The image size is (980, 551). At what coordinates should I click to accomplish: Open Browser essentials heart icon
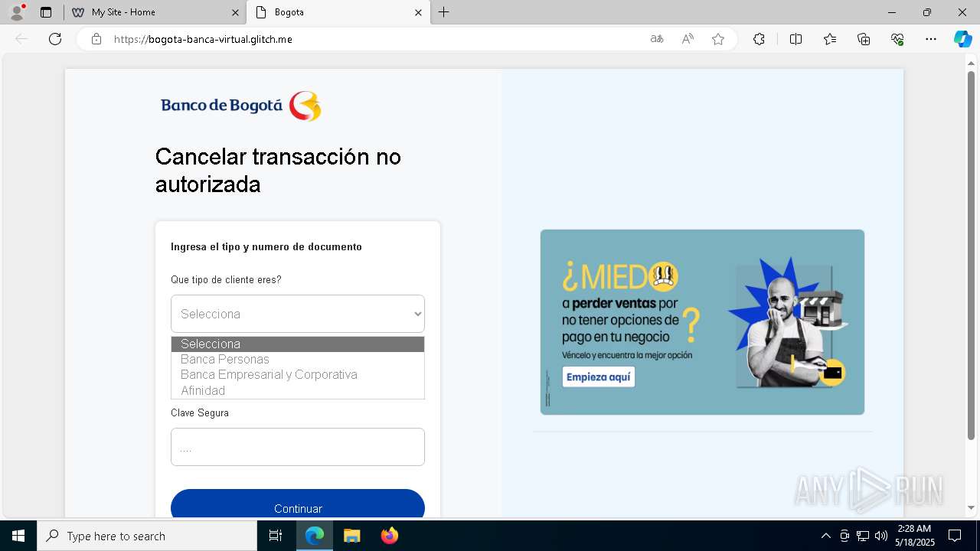pos(897,39)
